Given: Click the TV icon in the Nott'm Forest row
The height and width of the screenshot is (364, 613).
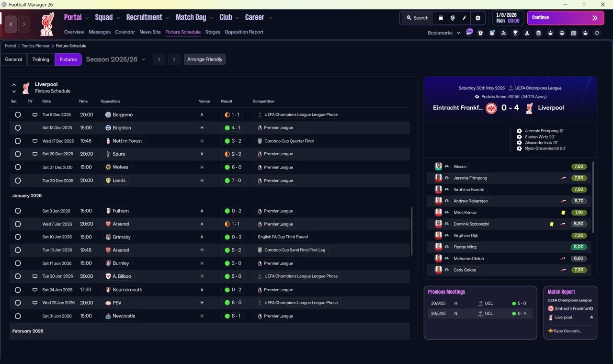Looking at the screenshot, I should (x=34, y=141).
